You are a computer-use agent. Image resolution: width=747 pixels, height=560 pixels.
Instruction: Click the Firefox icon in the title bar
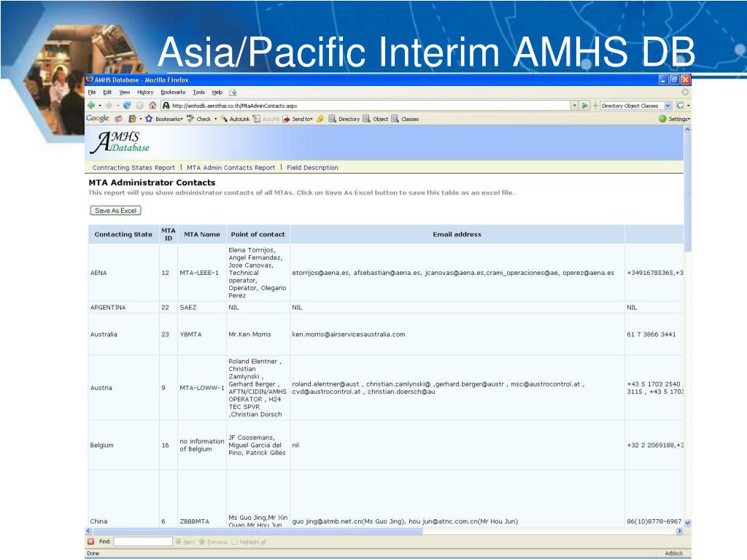[x=90, y=79]
